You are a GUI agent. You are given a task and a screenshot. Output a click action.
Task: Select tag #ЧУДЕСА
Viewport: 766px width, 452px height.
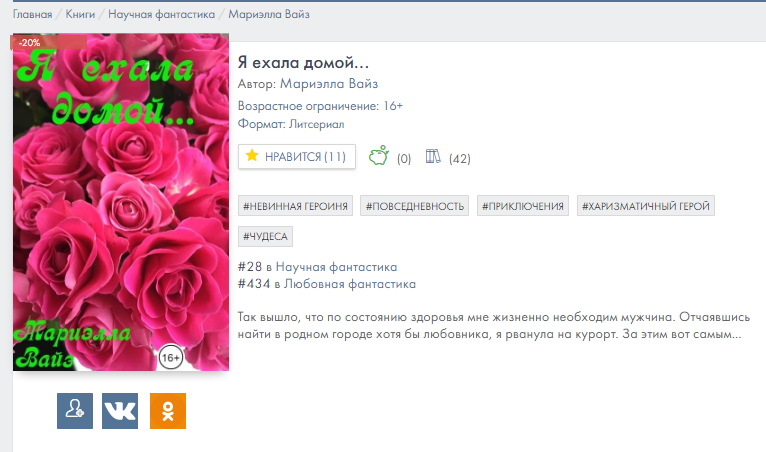[x=265, y=236]
